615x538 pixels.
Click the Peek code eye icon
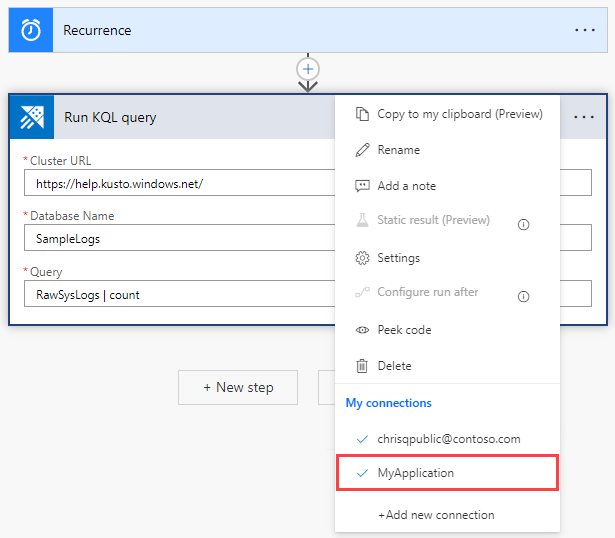click(362, 330)
